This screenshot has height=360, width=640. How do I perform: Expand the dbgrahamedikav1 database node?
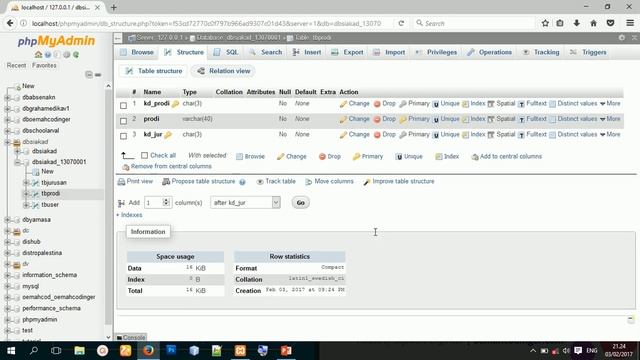click(x=7, y=109)
